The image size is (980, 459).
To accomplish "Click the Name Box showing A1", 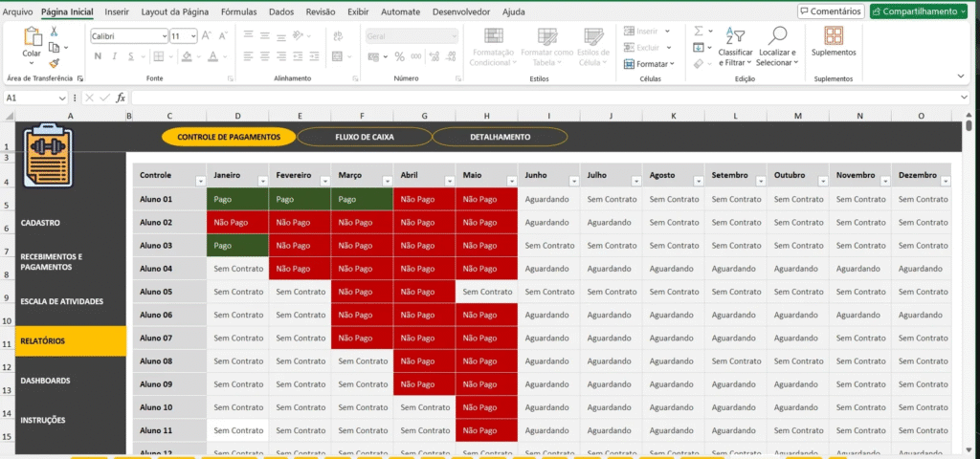I will [33, 98].
